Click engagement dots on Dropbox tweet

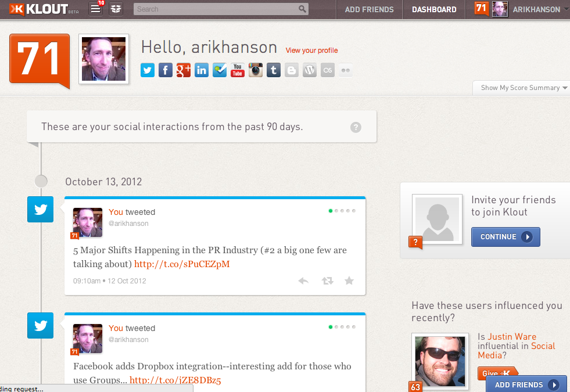(x=342, y=327)
